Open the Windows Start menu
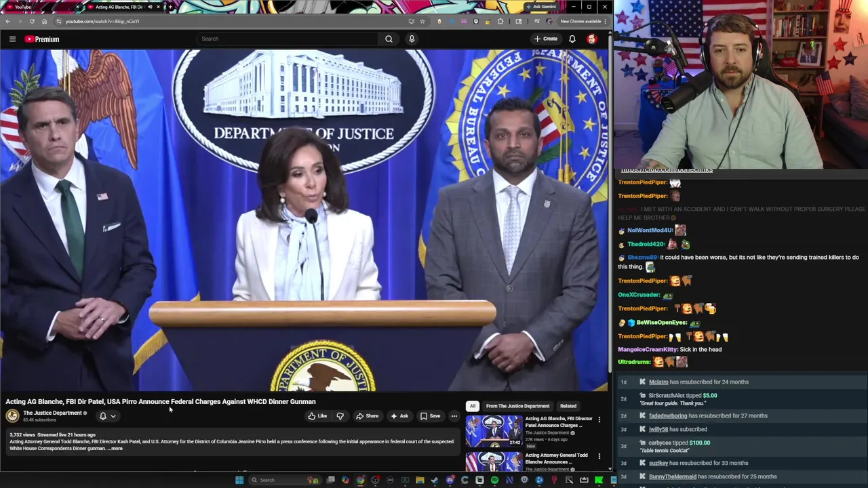Image resolution: width=868 pixels, height=488 pixels. click(x=239, y=480)
